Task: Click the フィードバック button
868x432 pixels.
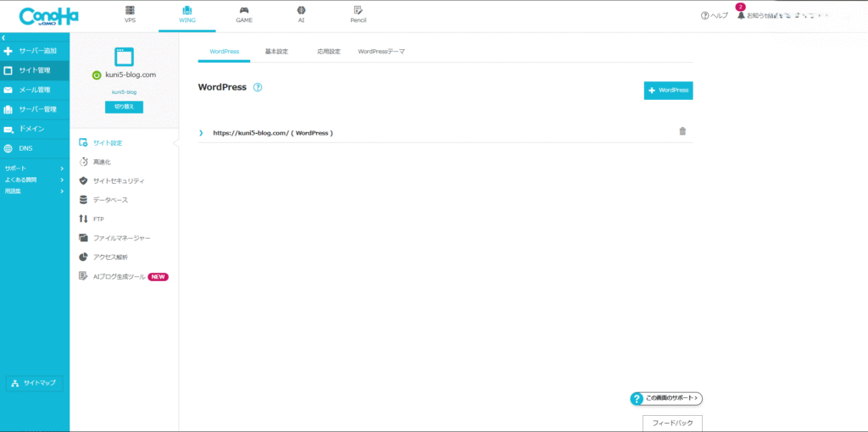Action: click(x=672, y=424)
